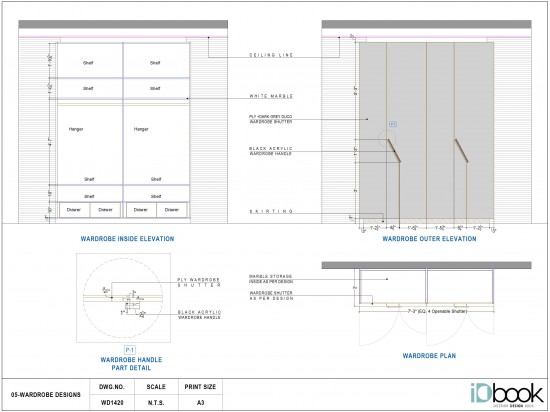Screen dimensions: 550x412
Task: Click the 4'-7" vertical dimension on inside elevation
Action: click(51, 142)
